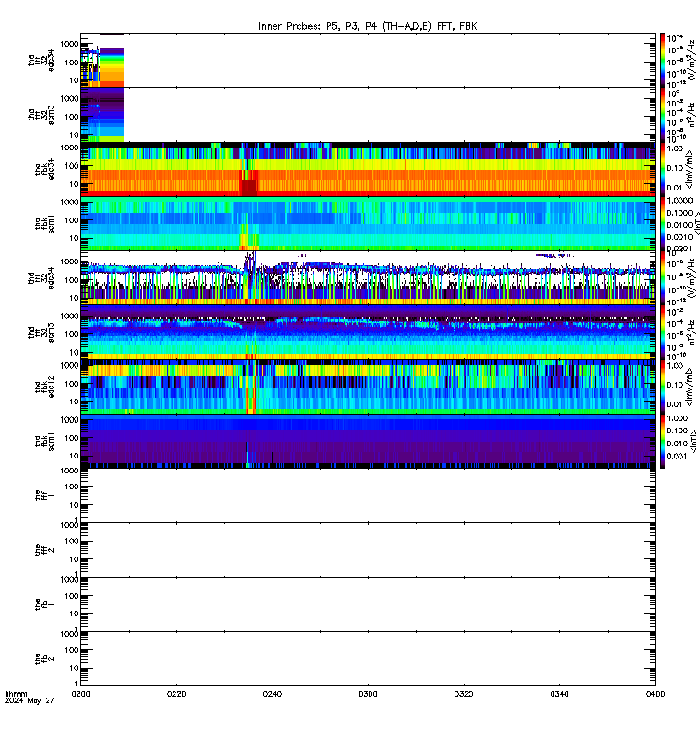Click the 'the fb 1' empty panel label

tap(44, 604)
